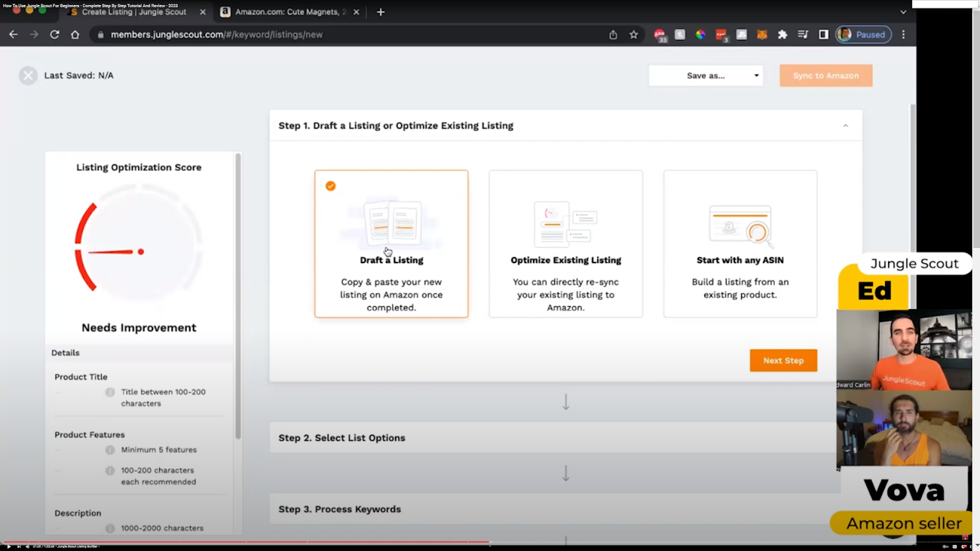The image size is (980, 551).
Task: Click info icon beside Minimum 5 features
Action: (x=110, y=450)
